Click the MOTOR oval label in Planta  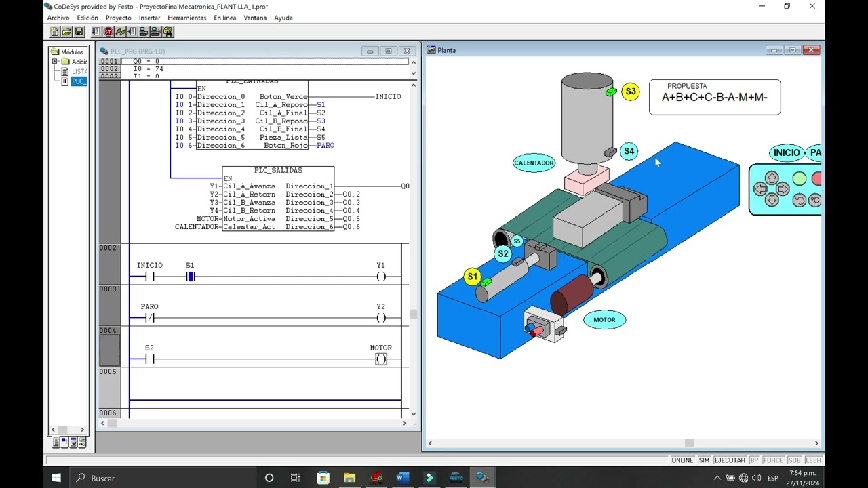click(x=604, y=320)
